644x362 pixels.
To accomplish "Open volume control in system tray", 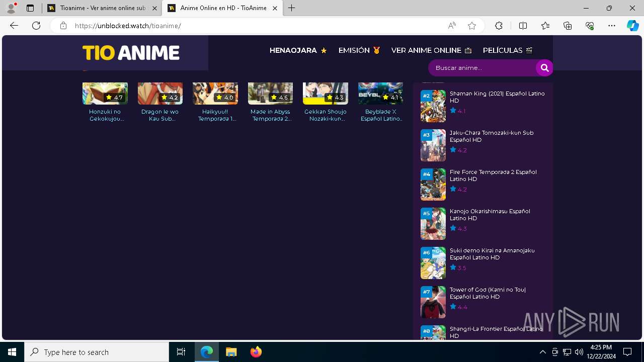I will (x=579, y=352).
